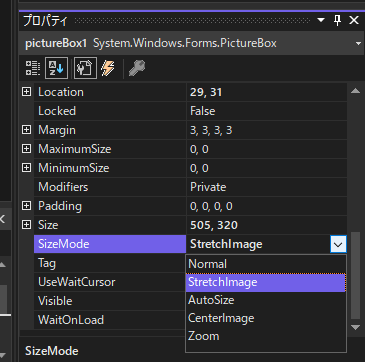
Task: Expand the MinimumSize property
Action: pos(26,168)
